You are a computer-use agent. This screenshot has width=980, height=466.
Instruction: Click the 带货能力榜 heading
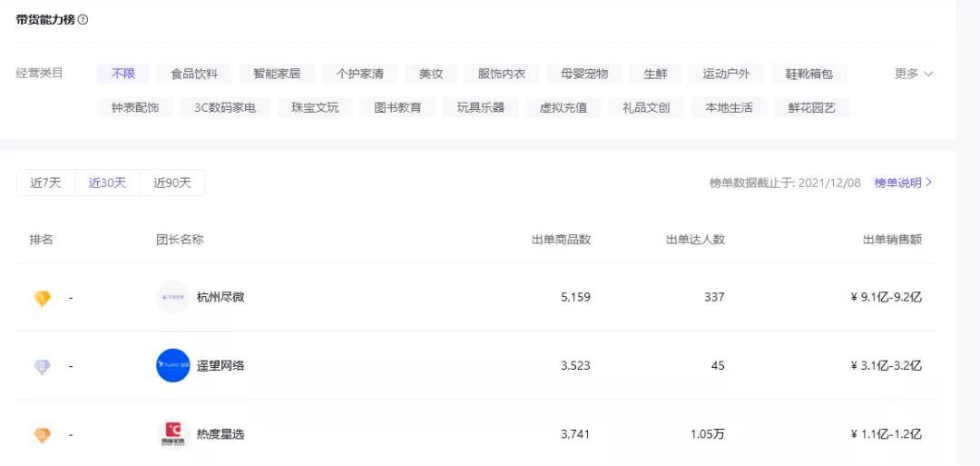click(45, 19)
